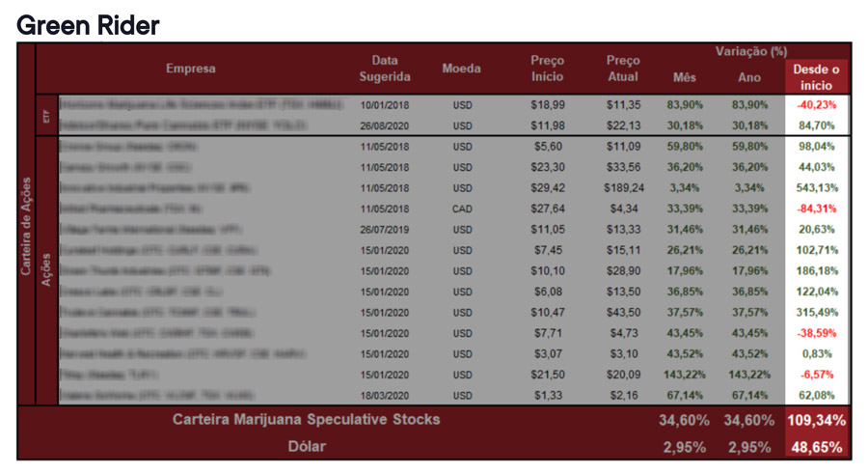Select the Data Sugerida column header
This screenshot has height=474, width=868.
tap(385, 69)
